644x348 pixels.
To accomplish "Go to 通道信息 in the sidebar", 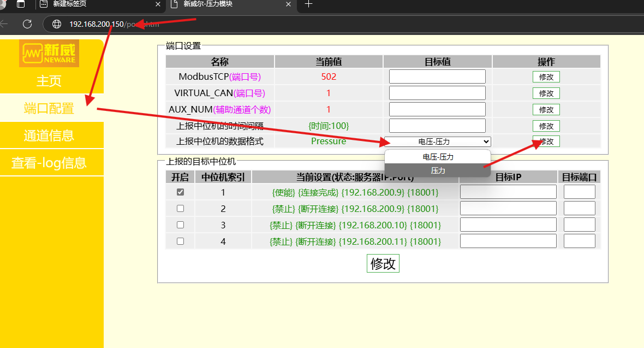I will point(49,135).
